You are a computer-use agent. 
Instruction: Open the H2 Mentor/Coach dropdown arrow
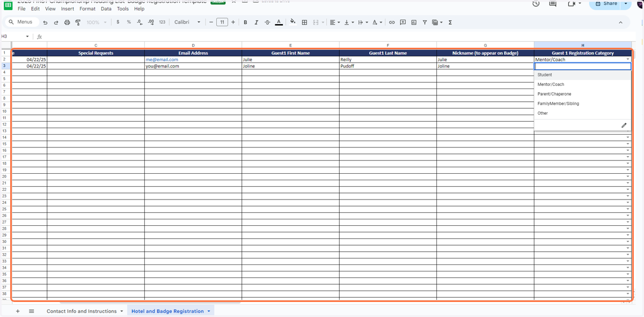pyautogui.click(x=628, y=60)
